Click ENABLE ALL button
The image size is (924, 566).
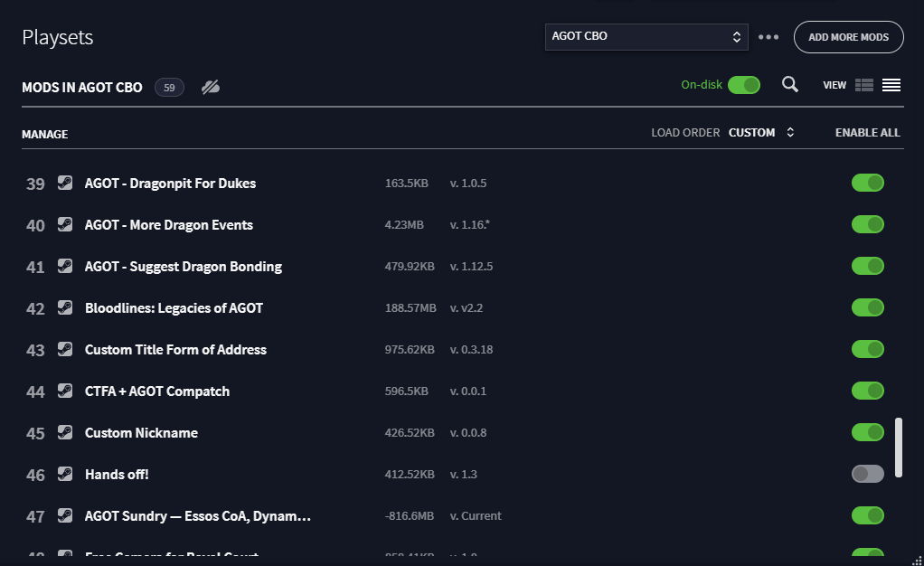[867, 133]
